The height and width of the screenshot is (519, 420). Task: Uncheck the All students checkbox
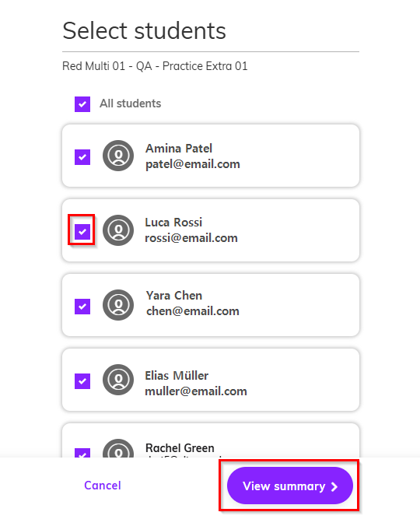click(82, 104)
